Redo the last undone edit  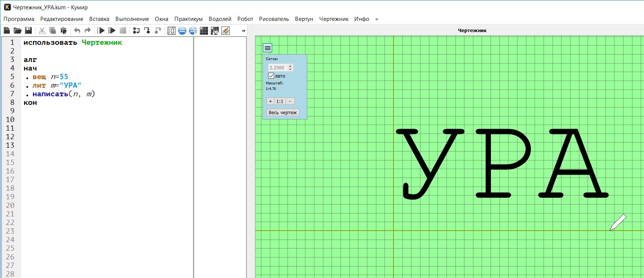88,31
